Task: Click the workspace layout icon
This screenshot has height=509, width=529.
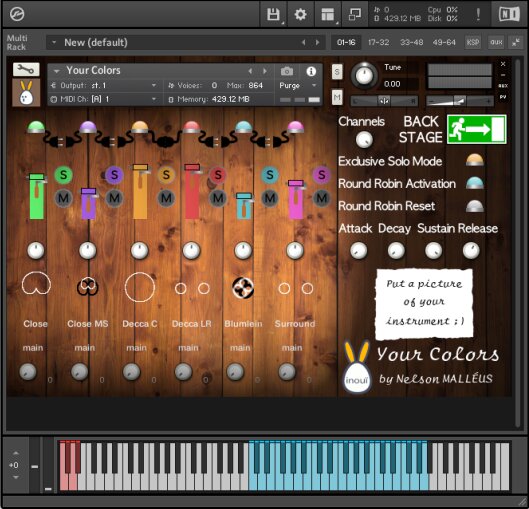Action: [328, 15]
